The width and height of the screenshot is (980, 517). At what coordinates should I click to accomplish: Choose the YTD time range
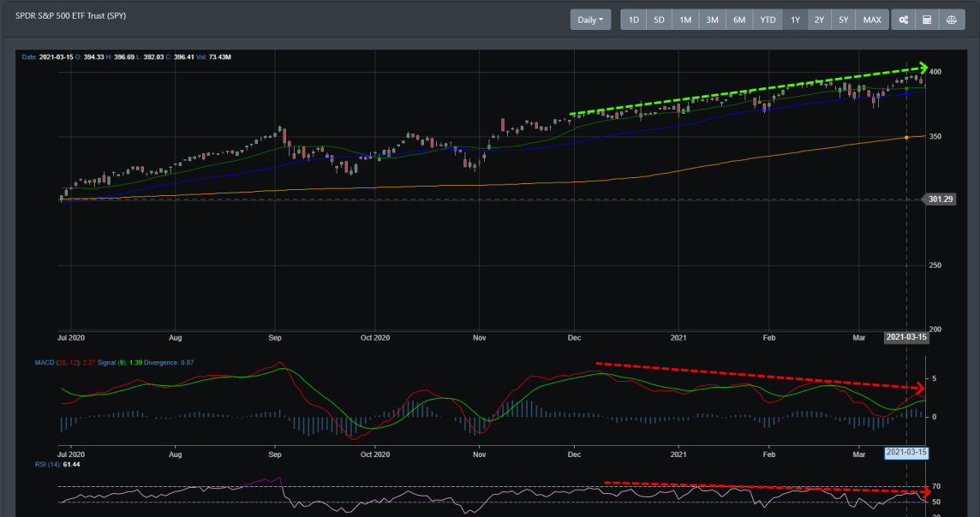pos(768,20)
